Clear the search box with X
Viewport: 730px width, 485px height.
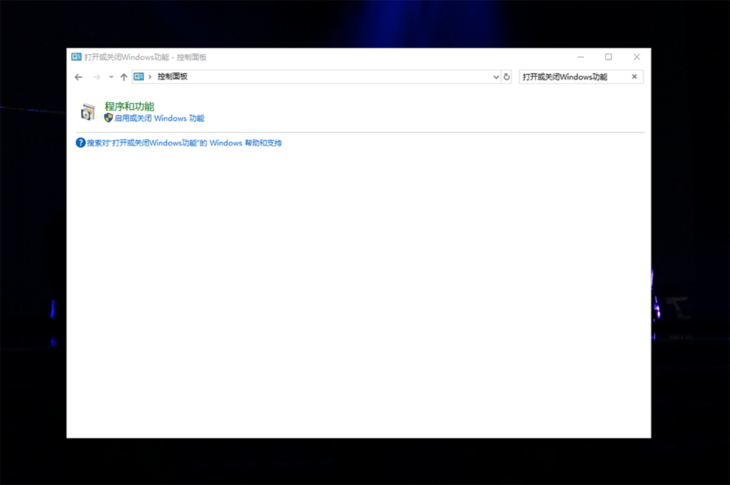click(x=634, y=77)
